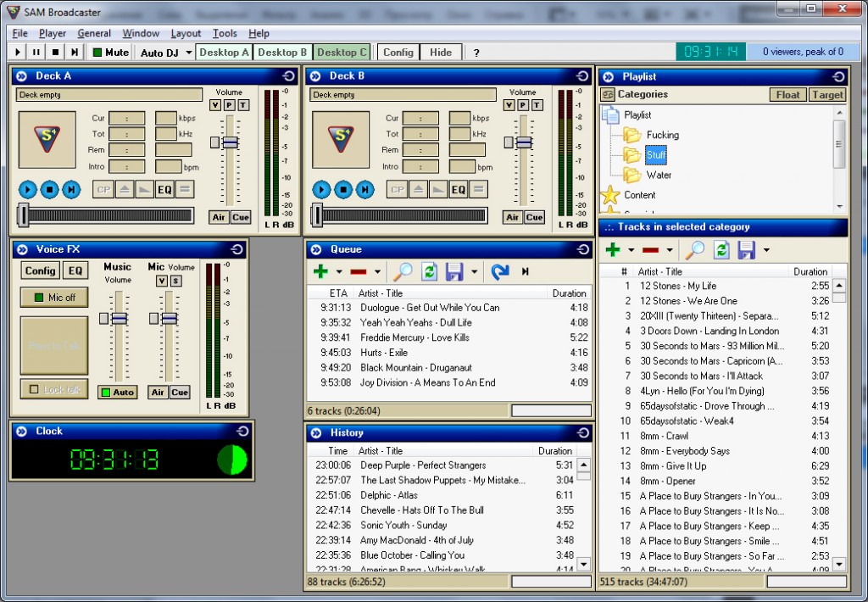Start playback on Deck B
This screenshot has width=868, height=602.
[321, 189]
